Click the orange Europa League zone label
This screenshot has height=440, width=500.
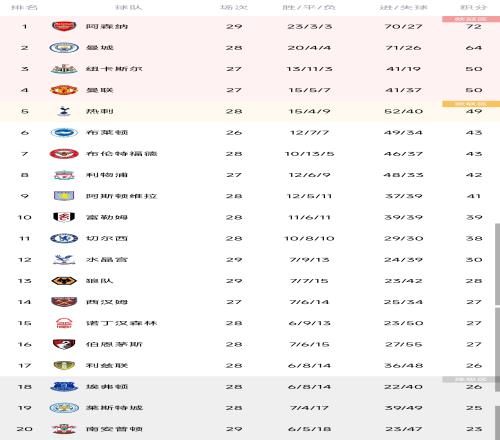tap(471, 104)
